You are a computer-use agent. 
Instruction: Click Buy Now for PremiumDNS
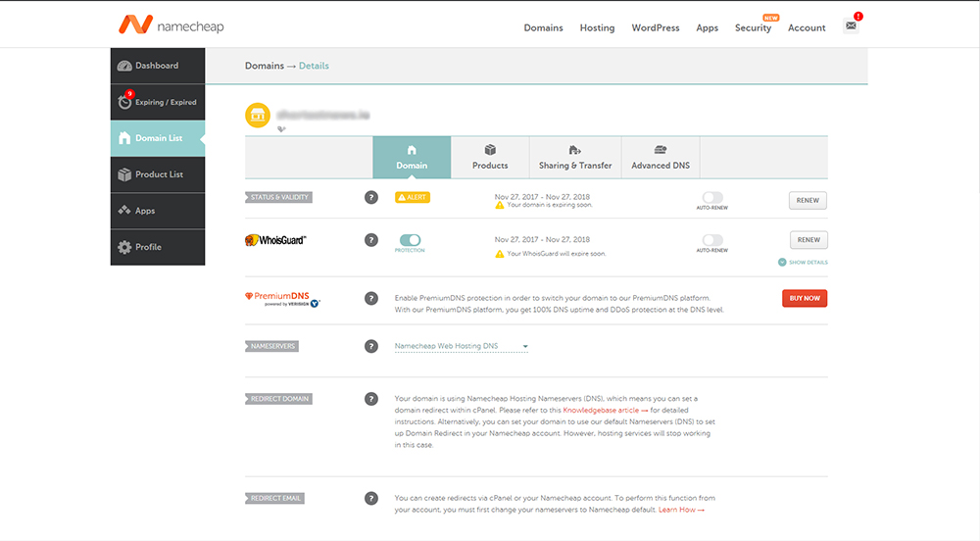tap(805, 299)
